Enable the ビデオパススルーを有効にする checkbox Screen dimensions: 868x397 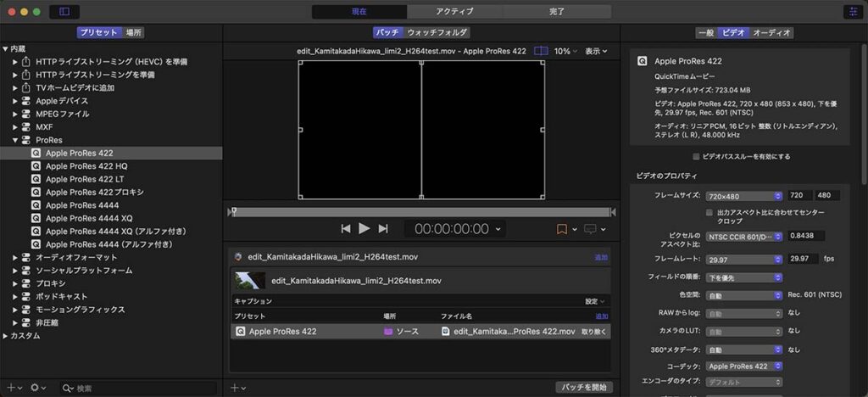pos(697,157)
